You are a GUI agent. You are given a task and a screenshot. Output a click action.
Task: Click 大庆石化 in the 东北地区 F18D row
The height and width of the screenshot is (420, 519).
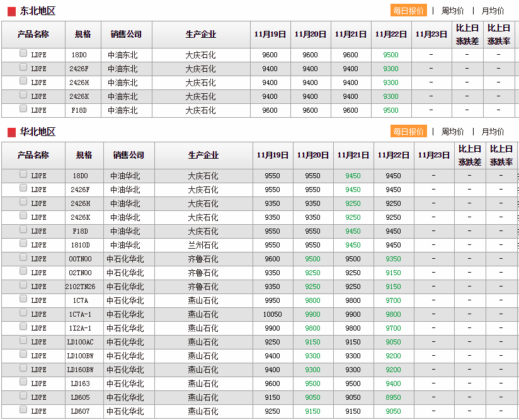tap(200, 110)
